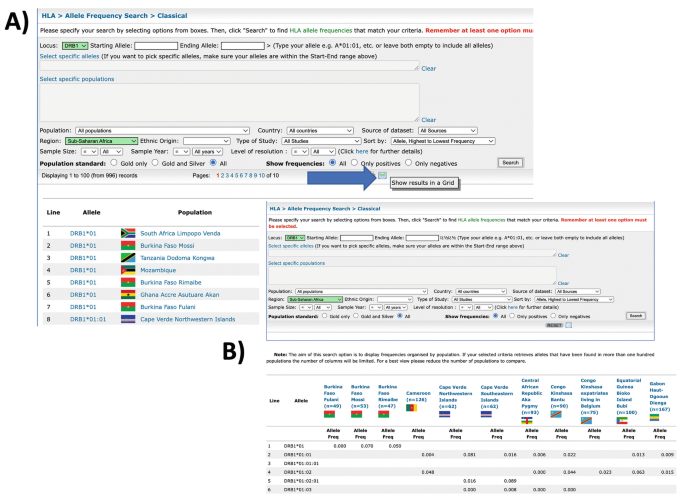Select the Gold only population standard
The image size is (685, 501).
[115, 161]
